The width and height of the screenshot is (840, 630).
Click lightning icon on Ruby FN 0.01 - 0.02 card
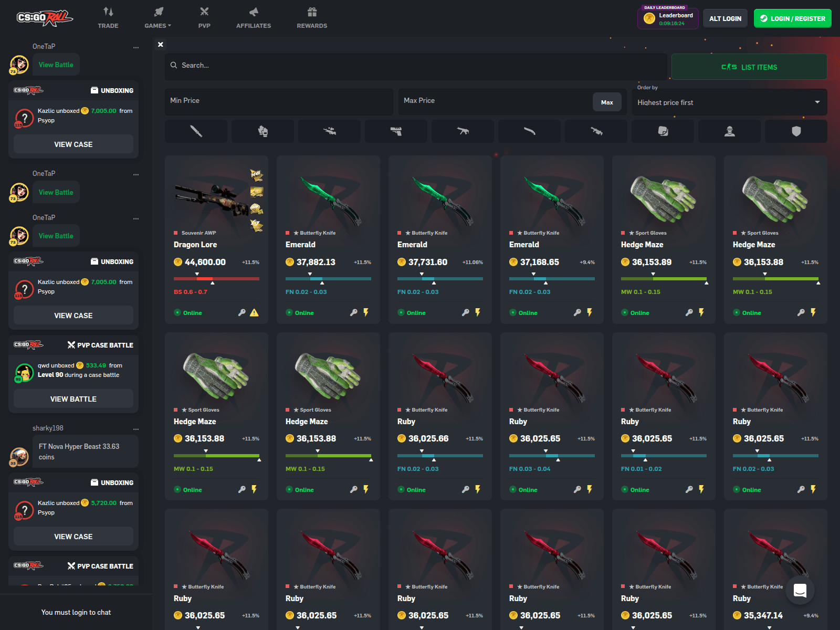point(701,489)
